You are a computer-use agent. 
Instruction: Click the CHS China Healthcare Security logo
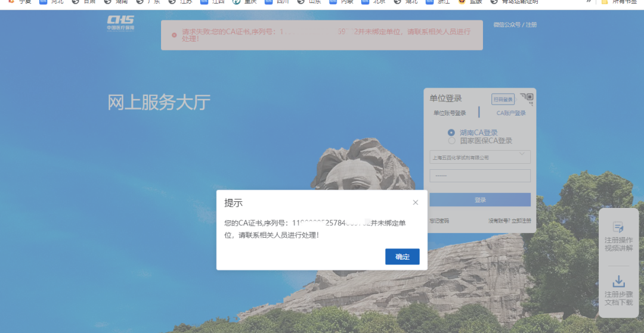click(x=120, y=23)
